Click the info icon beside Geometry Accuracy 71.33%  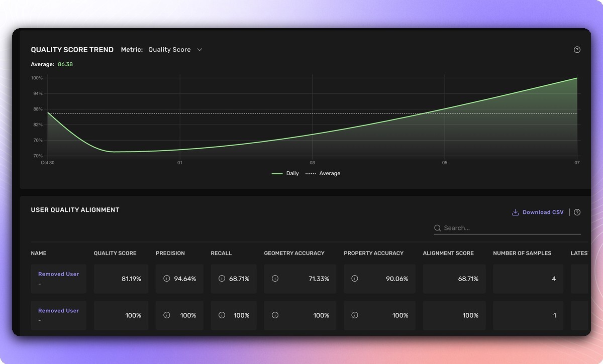[x=275, y=279]
